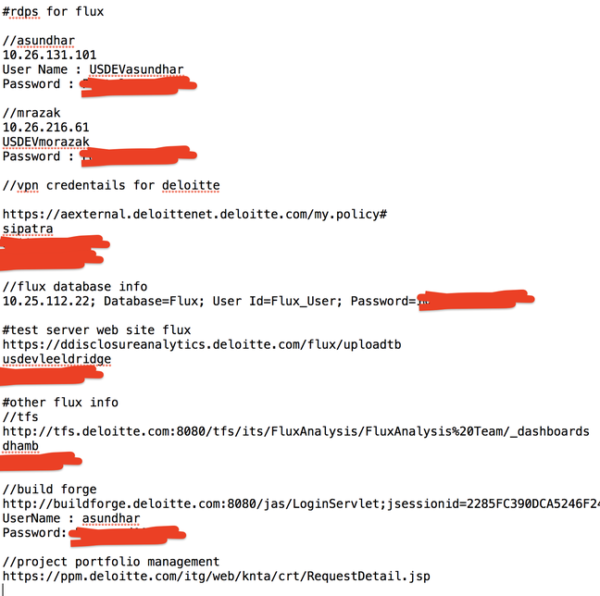600x596 pixels.
Task: Click the text sipatra
Action: 28,229
